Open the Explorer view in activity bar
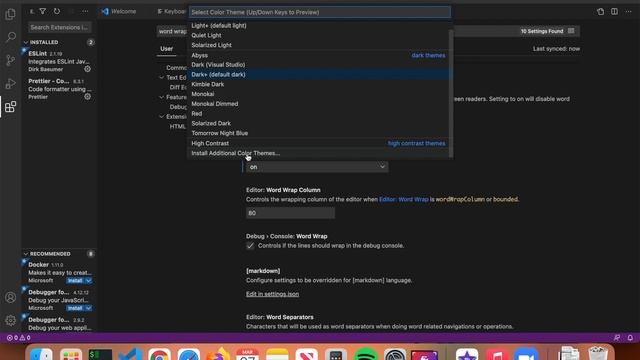Viewport: 640px width, 360px height. [x=11, y=14]
